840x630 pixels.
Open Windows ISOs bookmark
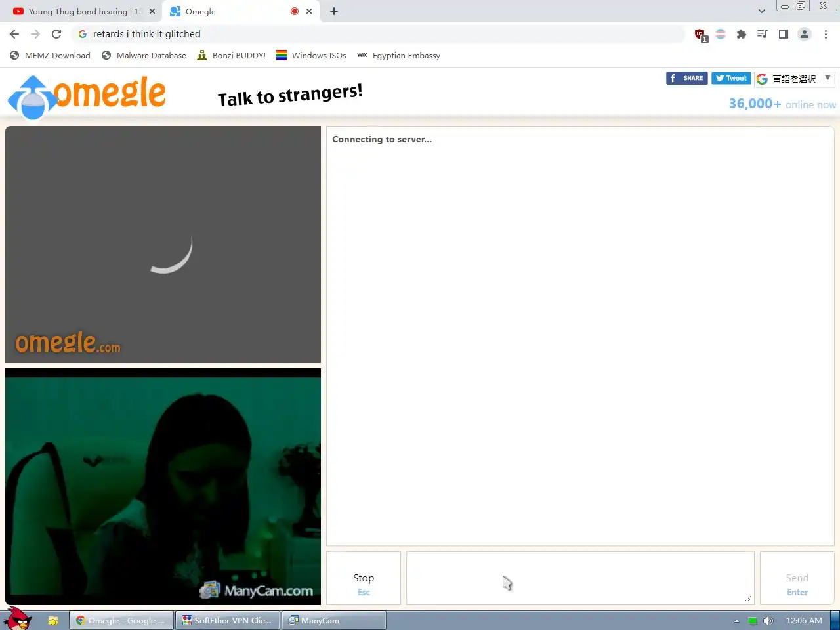311,56
